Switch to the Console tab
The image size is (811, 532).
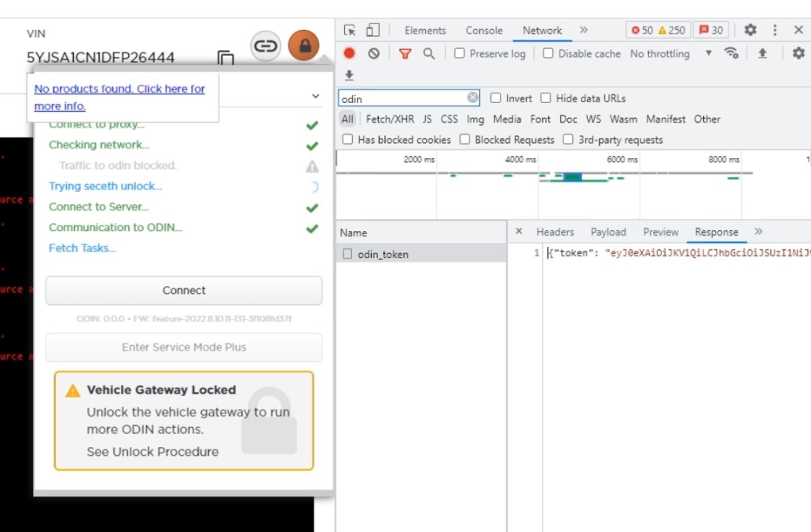coord(484,31)
